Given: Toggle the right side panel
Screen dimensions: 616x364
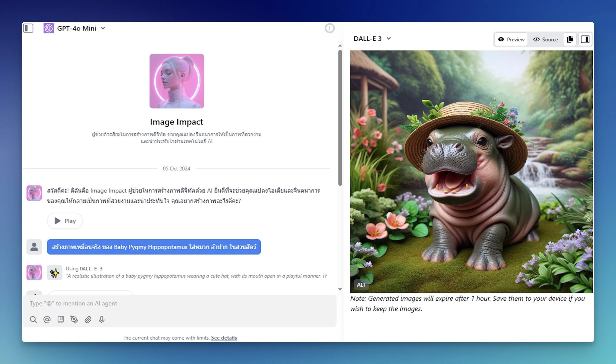Looking at the screenshot, I should coord(585,39).
